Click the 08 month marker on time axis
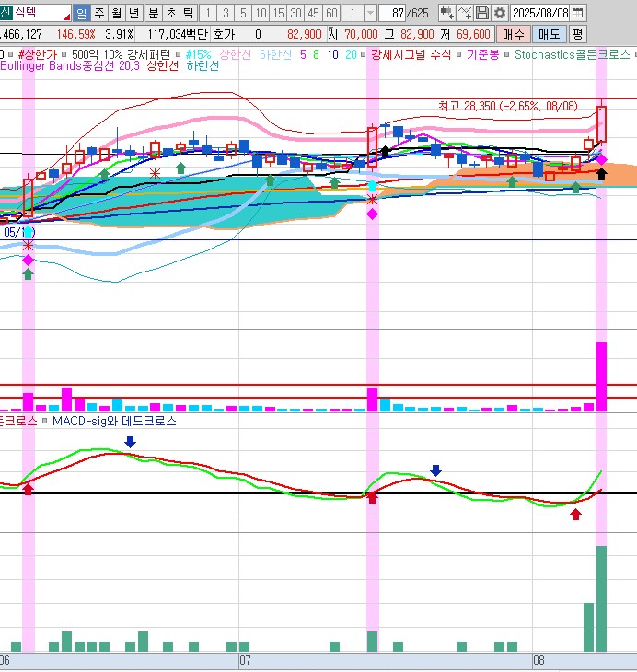Viewport: 637px width, 672px height. [539, 660]
